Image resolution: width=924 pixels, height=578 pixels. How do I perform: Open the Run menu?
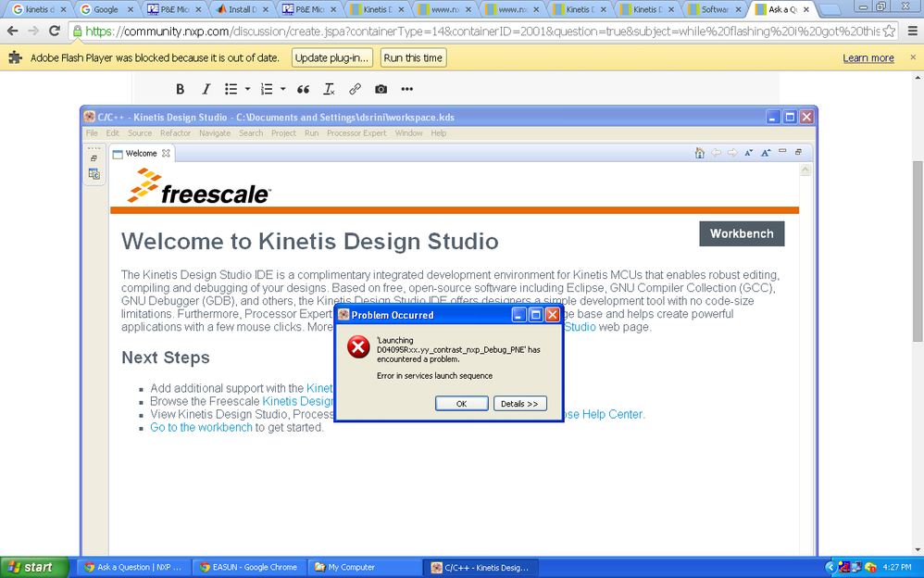coord(311,133)
